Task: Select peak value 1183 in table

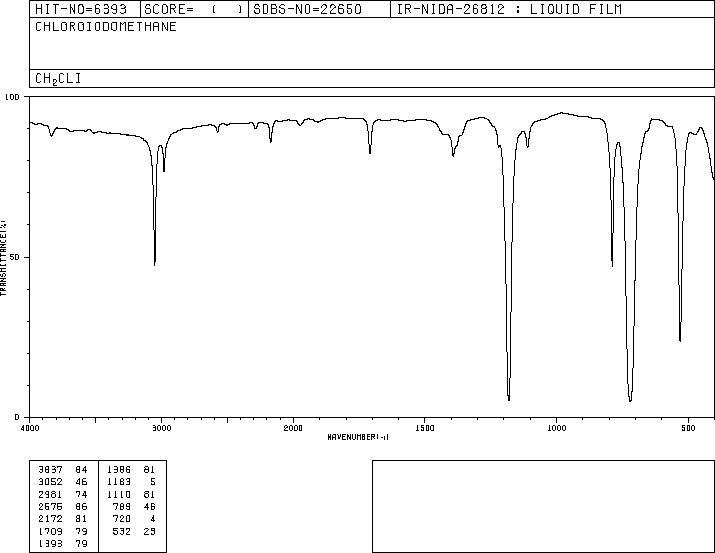Action: coord(119,482)
